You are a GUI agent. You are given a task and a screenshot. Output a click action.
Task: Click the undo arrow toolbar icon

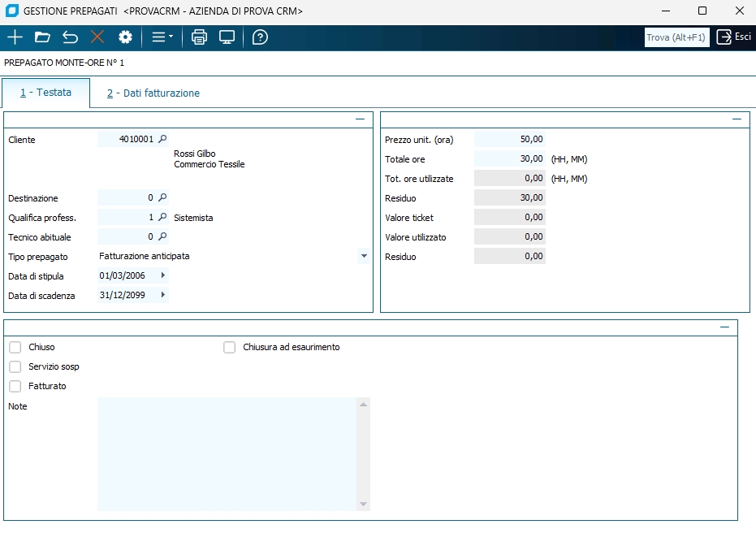click(x=70, y=37)
